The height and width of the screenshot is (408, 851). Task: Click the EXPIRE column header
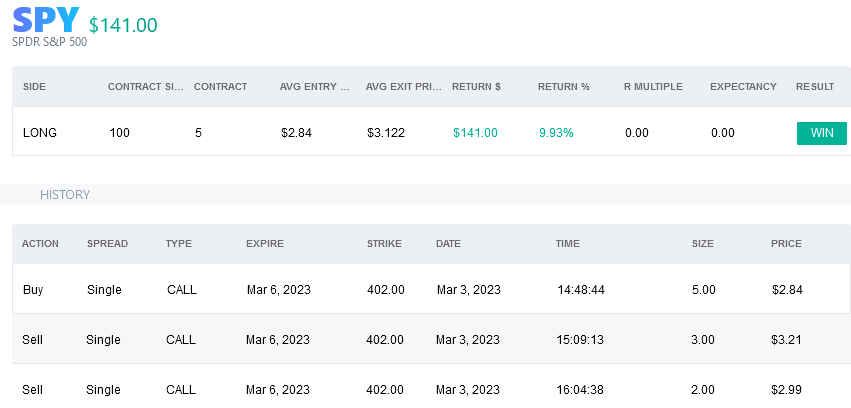(265, 244)
